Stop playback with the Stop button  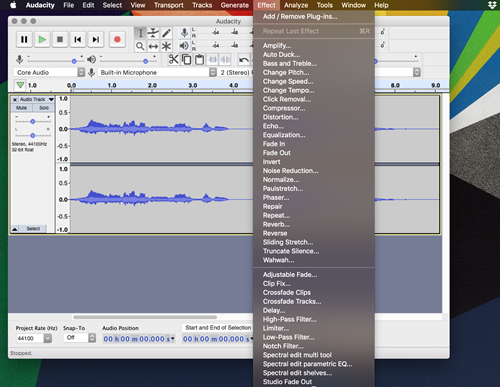pos(60,40)
